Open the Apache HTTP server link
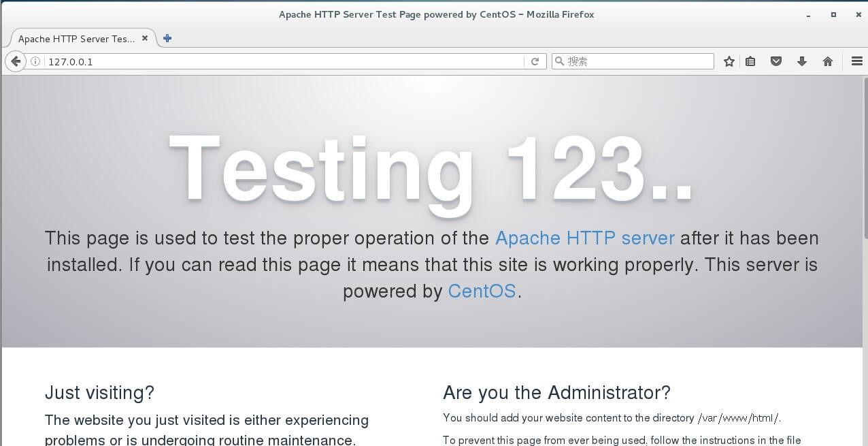Viewport: 868px width, 446px height. point(585,238)
